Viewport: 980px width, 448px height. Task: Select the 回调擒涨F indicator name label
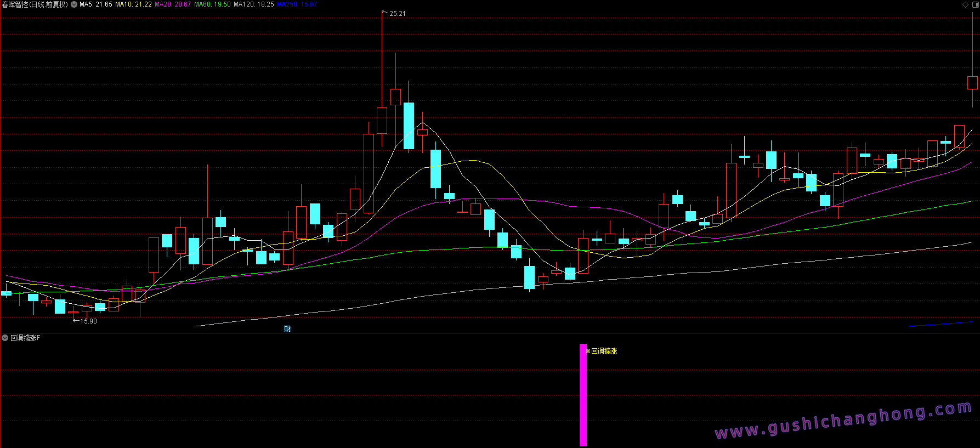[25, 338]
